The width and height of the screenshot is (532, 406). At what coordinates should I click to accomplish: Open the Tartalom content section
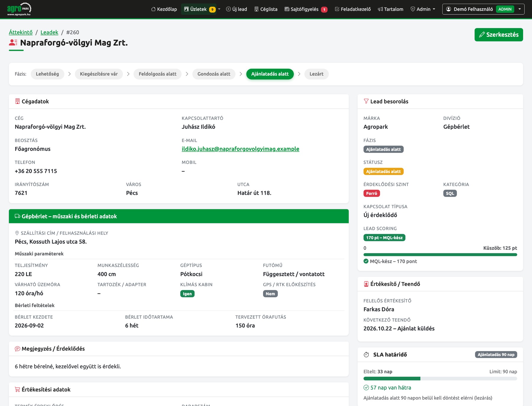point(390,9)
